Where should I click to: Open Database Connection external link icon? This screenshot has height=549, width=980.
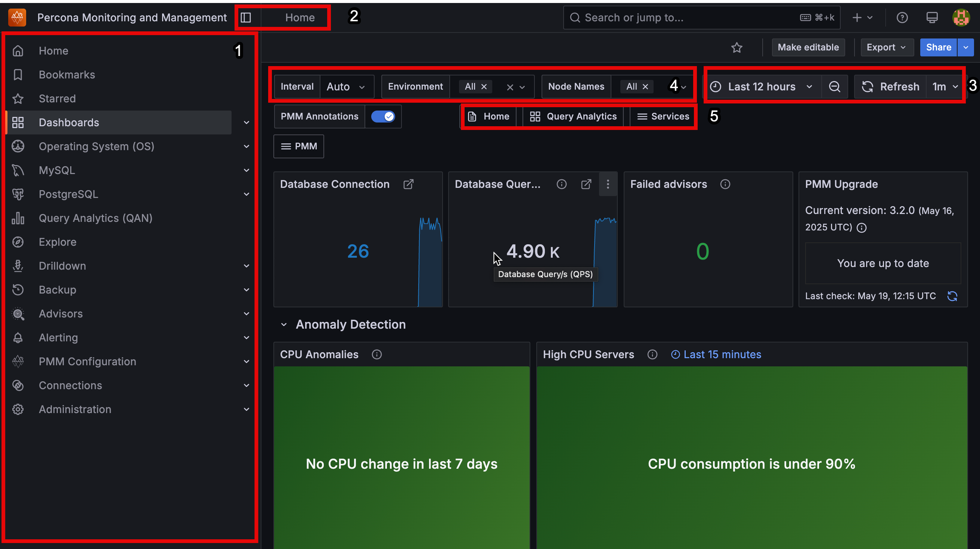[x=408, y=184]
